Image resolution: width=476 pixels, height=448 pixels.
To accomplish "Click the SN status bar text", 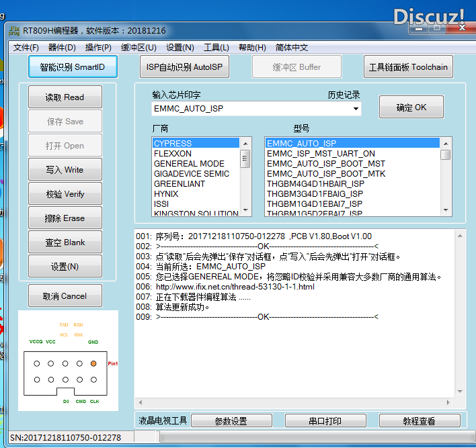I will click(65, 437).
